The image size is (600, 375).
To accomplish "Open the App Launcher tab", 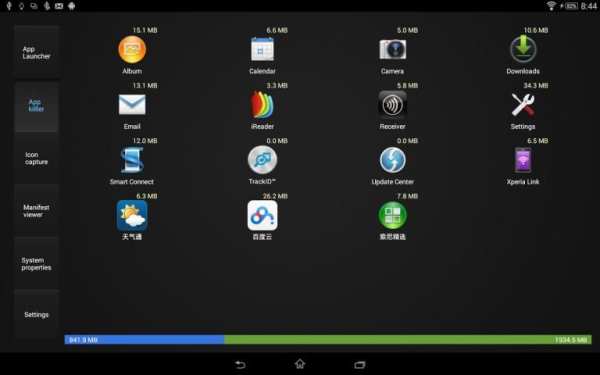I will (36, 52).
